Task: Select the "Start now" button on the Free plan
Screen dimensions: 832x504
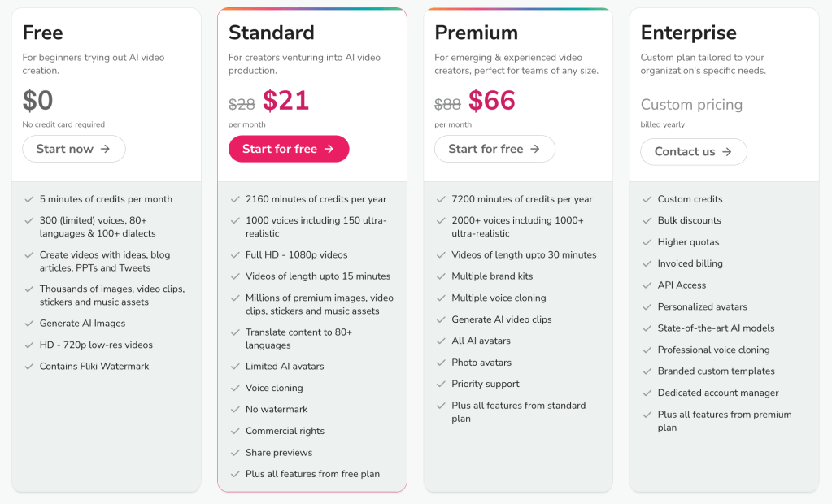Action: (74, 149)
